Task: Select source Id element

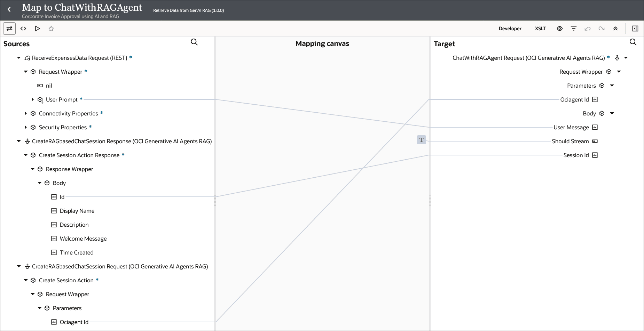Action: click(x=62, y=197)
